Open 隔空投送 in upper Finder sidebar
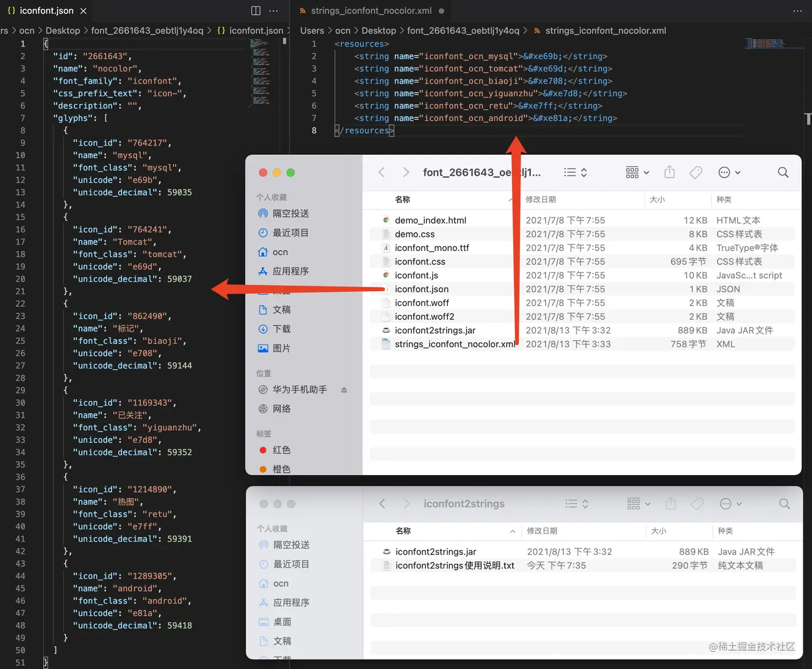Image resolution: width=812 pixels, height=669 pixels. click(284, 213)
